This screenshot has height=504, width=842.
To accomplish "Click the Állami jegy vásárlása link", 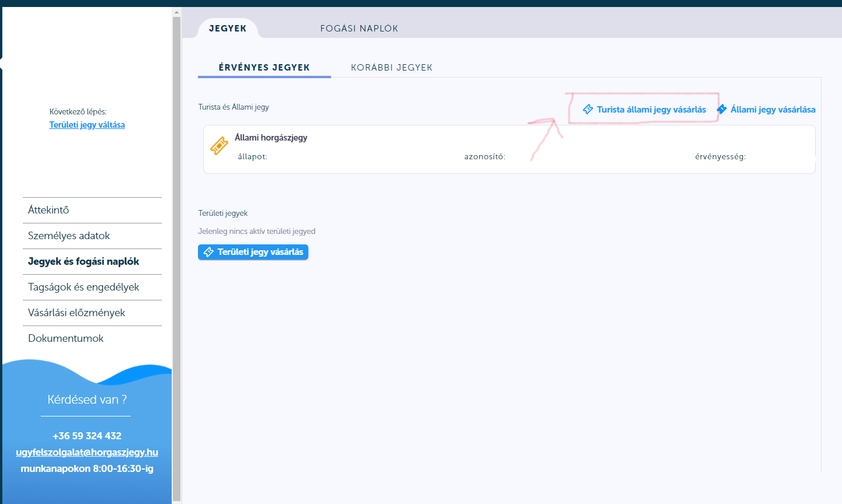I will click(766, 109).
